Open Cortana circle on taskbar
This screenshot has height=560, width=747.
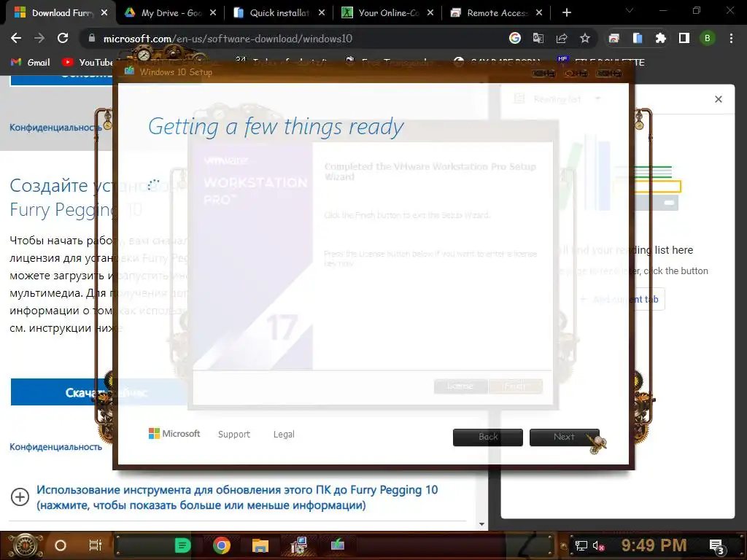(61, 545)
